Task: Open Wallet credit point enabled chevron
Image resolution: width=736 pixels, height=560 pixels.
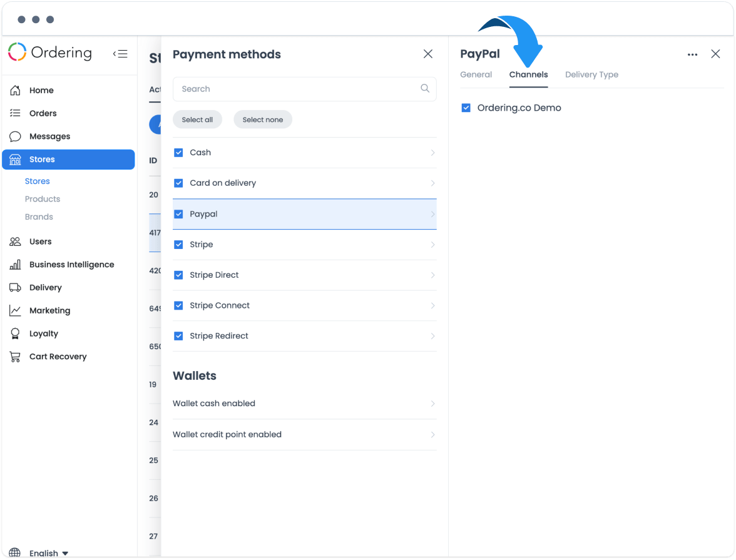Action: [433, 435]
